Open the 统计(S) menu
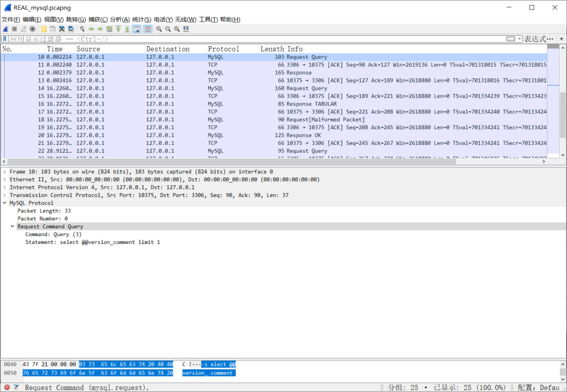Viewport: 567px width, 392px height. [142, 19]
